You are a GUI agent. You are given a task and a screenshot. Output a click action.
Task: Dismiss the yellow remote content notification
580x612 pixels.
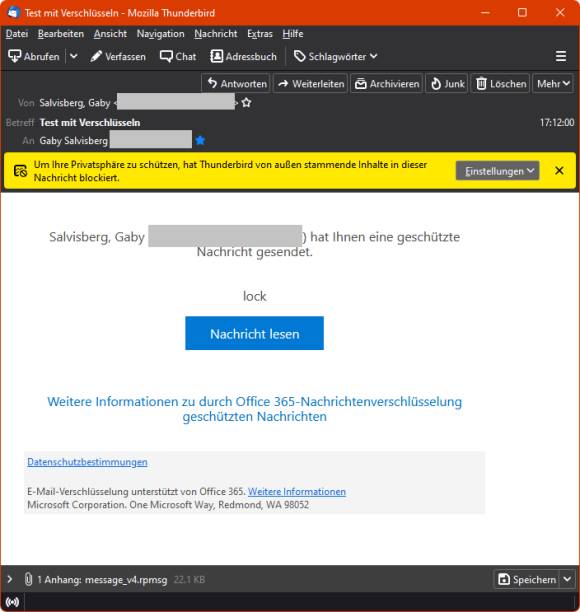coord(559,171)
